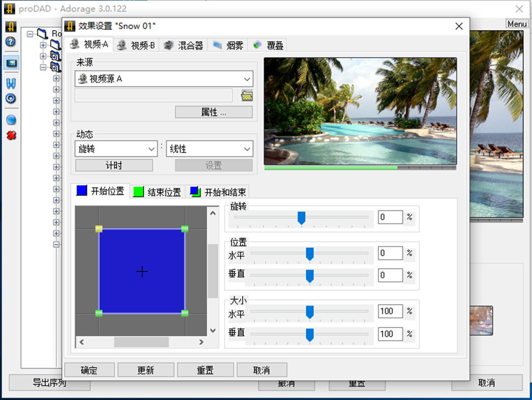Switch to the 混合器 tab
The image size is (532, 400).
click(183, 45)
